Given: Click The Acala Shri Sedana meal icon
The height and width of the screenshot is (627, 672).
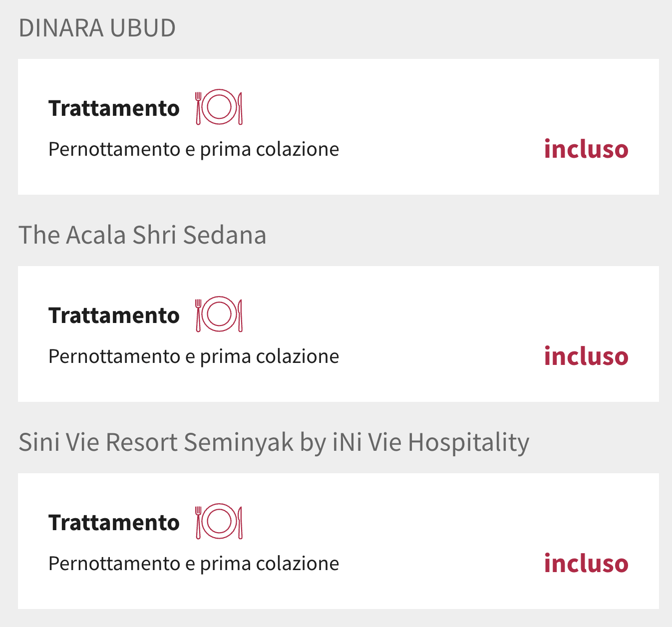Looking at the screenshot, I should click(219, 314).
